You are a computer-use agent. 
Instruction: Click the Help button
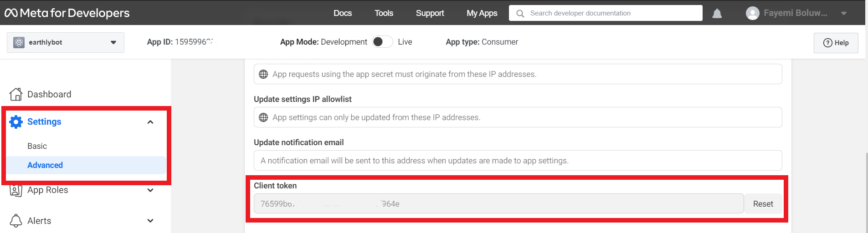pyautogui.click(x=836, y=43)
